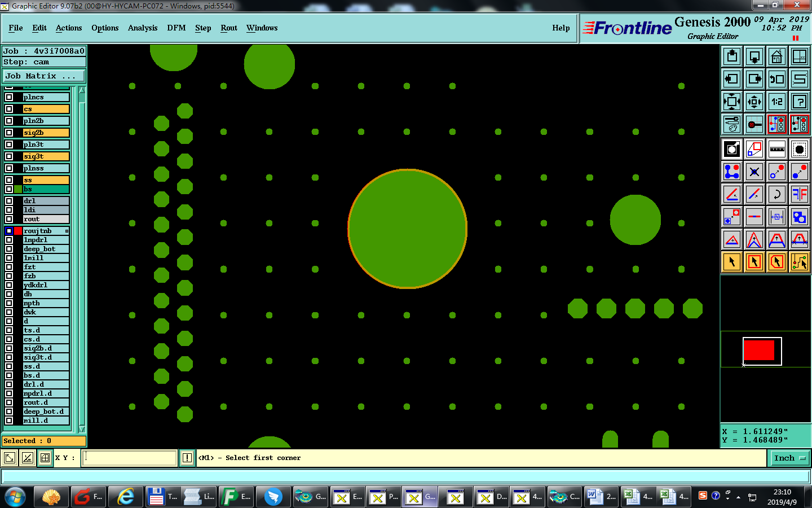Image resolution: width=812 pixels, height=508 pixels.
Task: Select the net selection tool with path
Action: [x=800, y=262]
